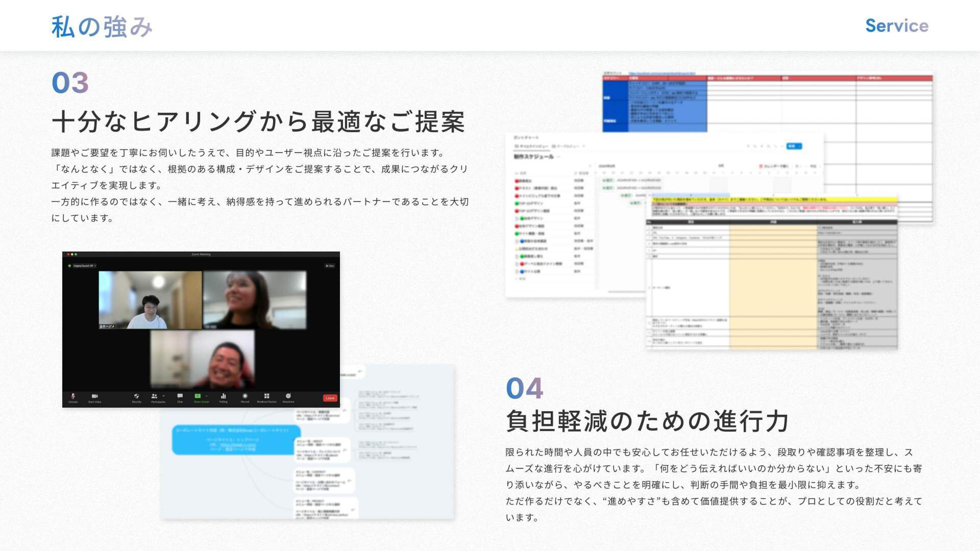
Task: Click the green Share Screen icon
Action: pos(198,396)
